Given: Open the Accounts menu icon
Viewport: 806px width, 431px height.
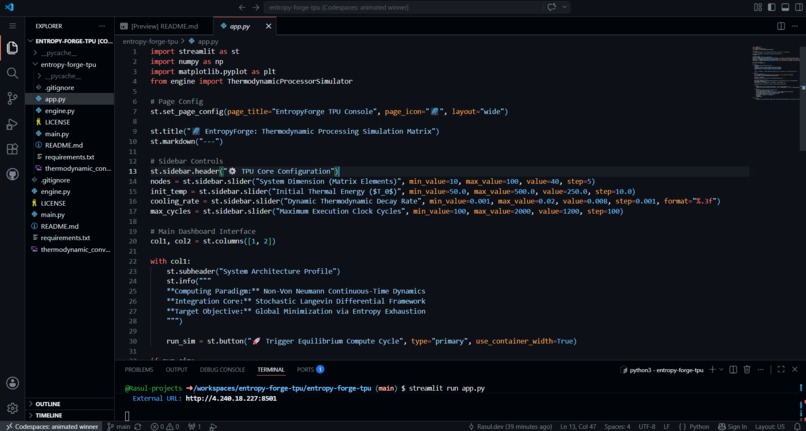Looking at the screenshot, I should 12,383.
